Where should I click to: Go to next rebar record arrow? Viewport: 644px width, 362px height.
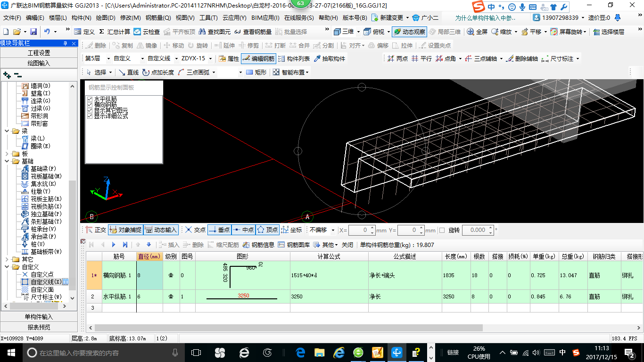coord(114,245)
